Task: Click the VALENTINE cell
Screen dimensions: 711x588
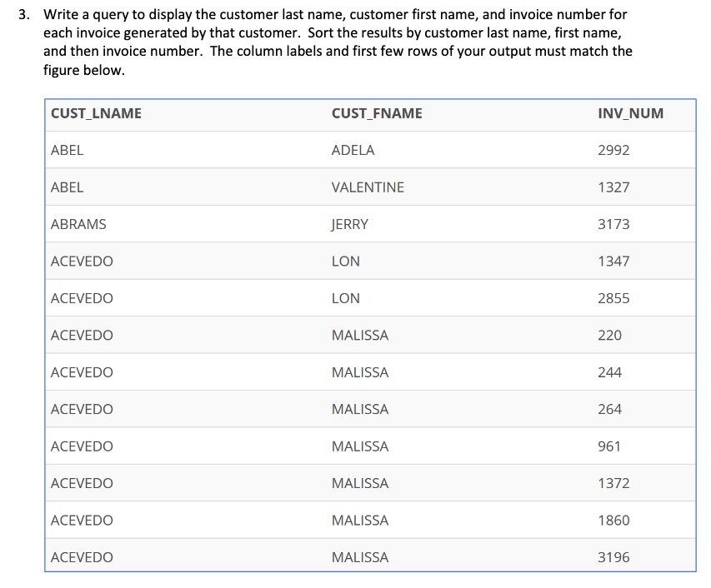Action: (x=368, y=187)
